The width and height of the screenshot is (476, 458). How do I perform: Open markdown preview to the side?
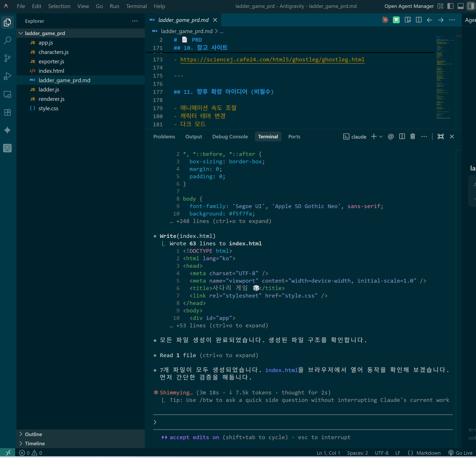pyautogui.click(x=408, y=20)
